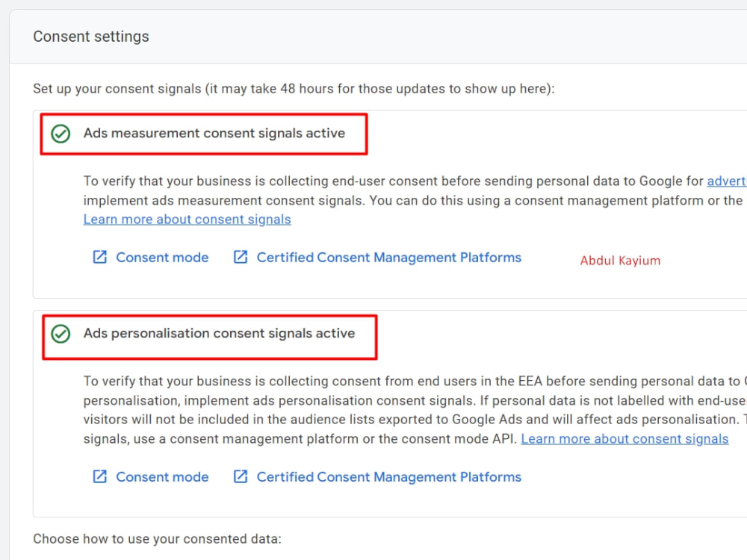
Task: Click the external-link icon before personalisation section's CMP link
Action: 241,476
